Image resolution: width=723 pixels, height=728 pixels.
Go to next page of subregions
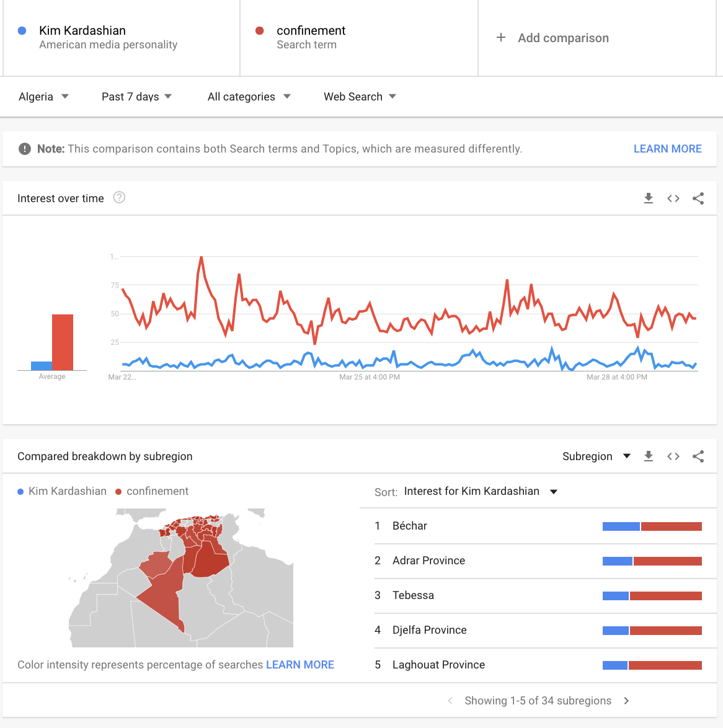click(626, 701)
